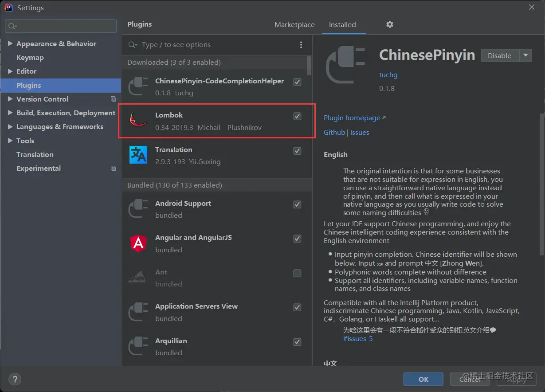Image resolution: width=545 pixels, height=392 pixels.
Task: Uncheck the Translation plugin checkbox
Action: pyautogui.click(x=298, y=151)
